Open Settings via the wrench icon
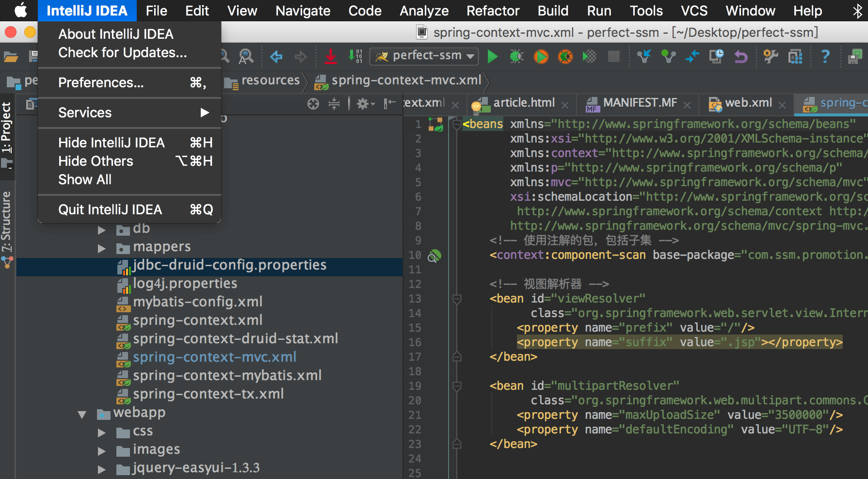Viewport: 868px width, 479px height. click(771, 56)
